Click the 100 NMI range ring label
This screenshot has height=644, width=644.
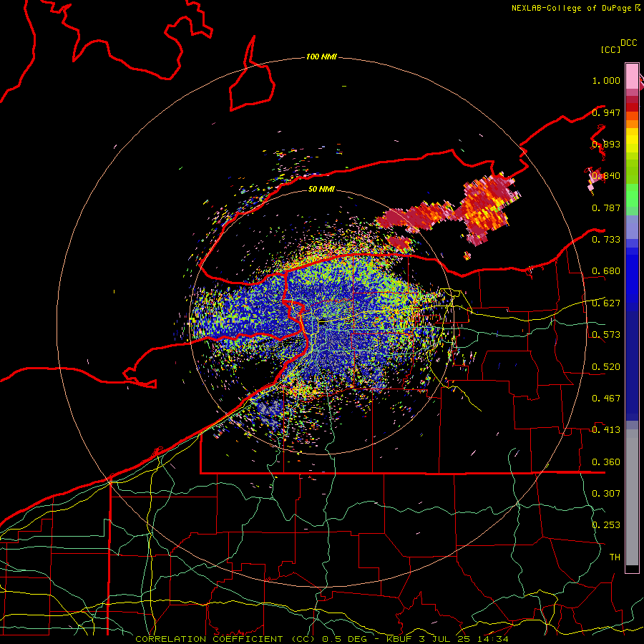(x=321, y=57)
